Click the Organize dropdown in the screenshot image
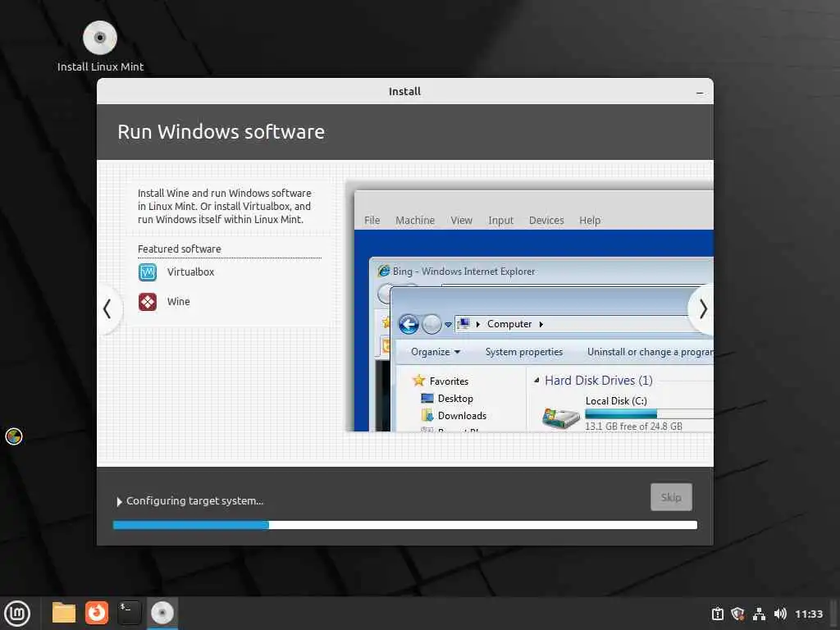 point(436,352)
